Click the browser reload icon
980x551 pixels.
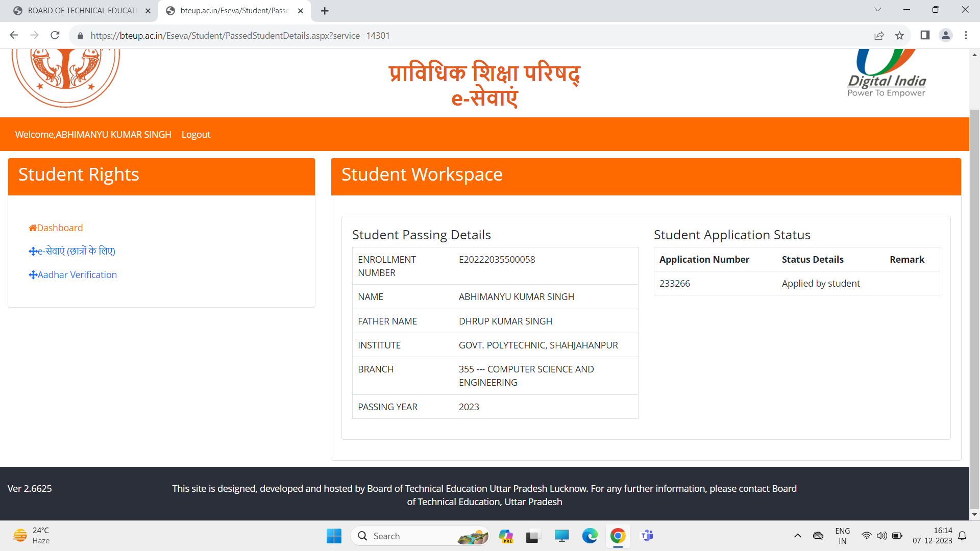click(x=55, y=35)
